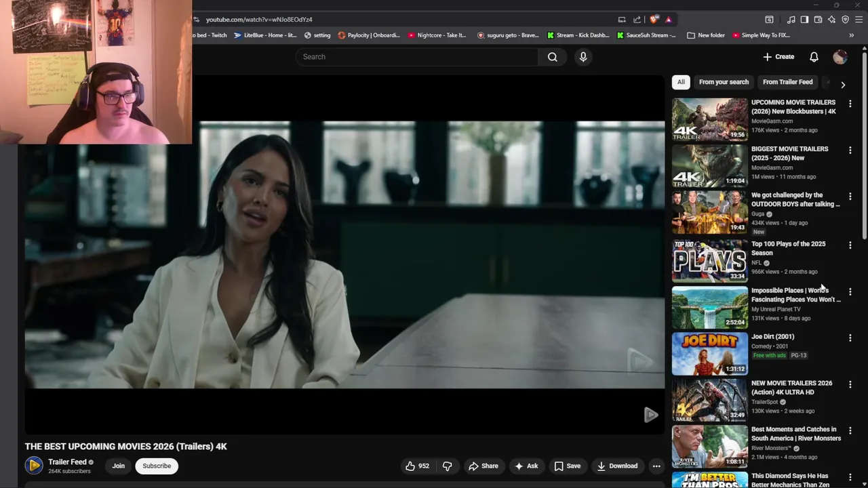Screen dimensions: 868x488
Task: Open Impossible Places thumbnail
Action: [710, 308]
